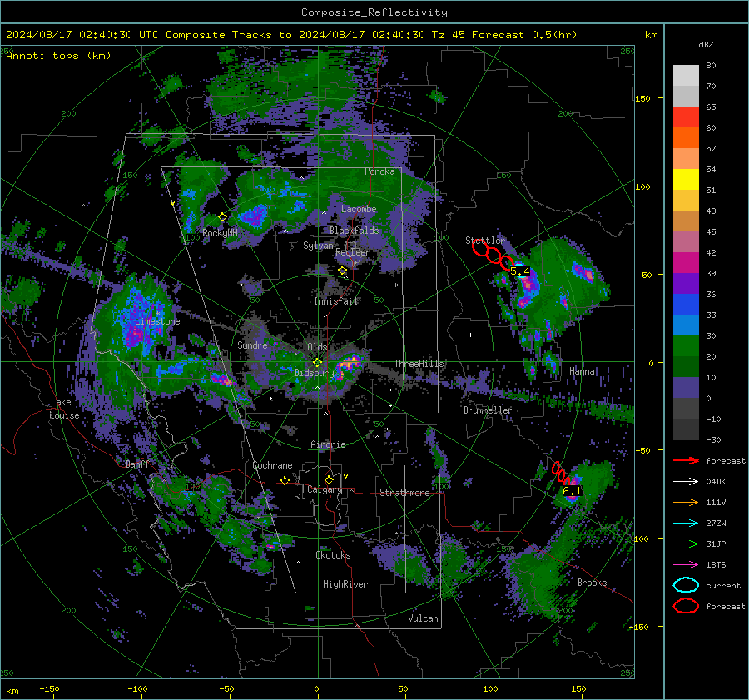Click the RedDeer city label

pyautogui.click(x=353, y=252)
